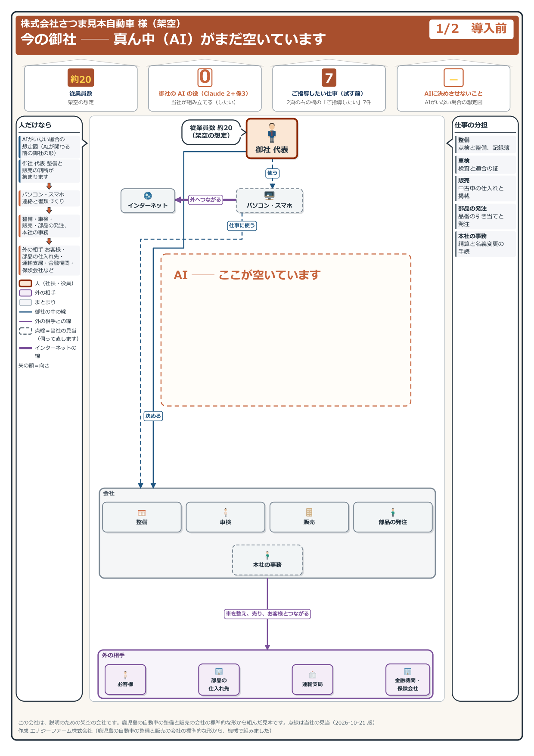Click the thick purple インターネットの線 sample
This screenshot has height=756, width=534.
tap(25, 348)
